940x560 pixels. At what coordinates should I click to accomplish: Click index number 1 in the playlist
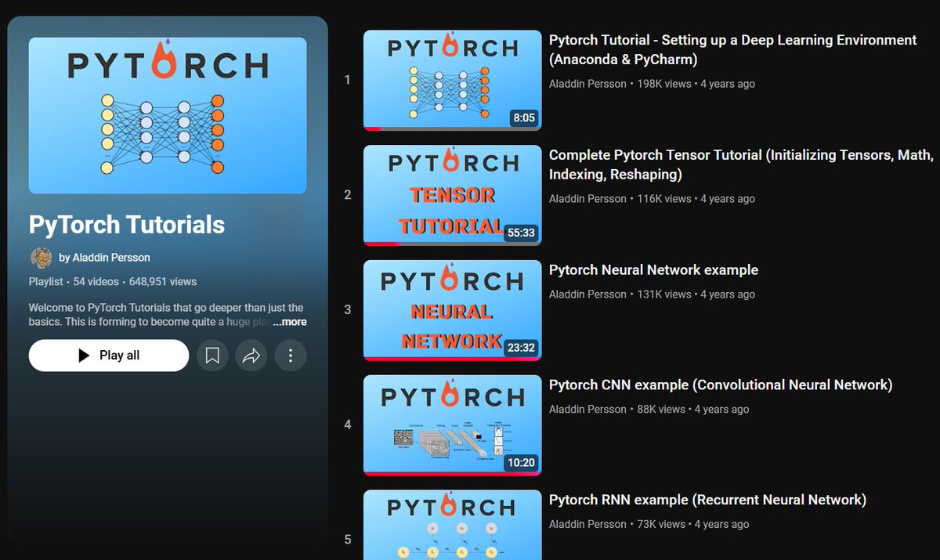tap(347, 80)
